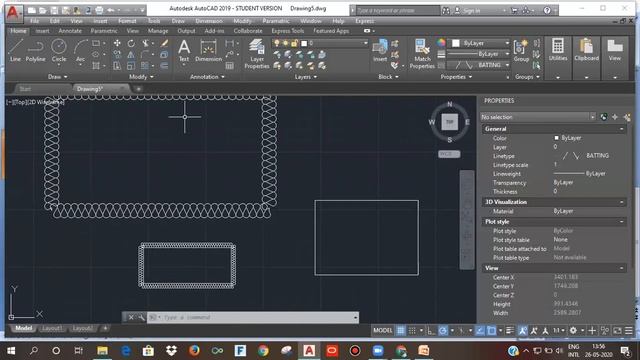Collapse the General section in Properties
Image resolution: width=640 pixels, height=360 pixels.
(x=621, y=129)
